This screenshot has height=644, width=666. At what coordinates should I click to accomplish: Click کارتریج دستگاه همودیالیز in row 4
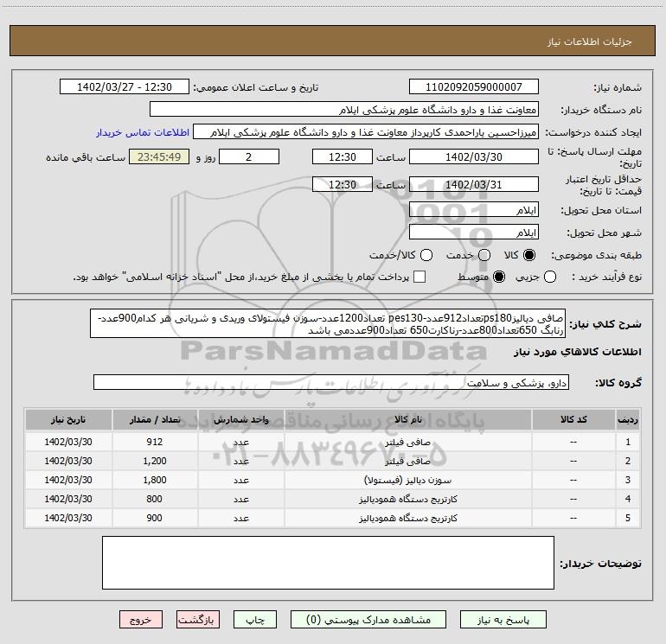(x=407, y=500)
